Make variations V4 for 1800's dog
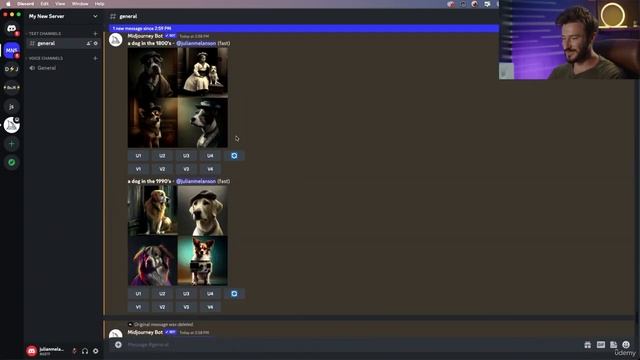The height and width of the screenshot is (360, 640). [210, 169]
